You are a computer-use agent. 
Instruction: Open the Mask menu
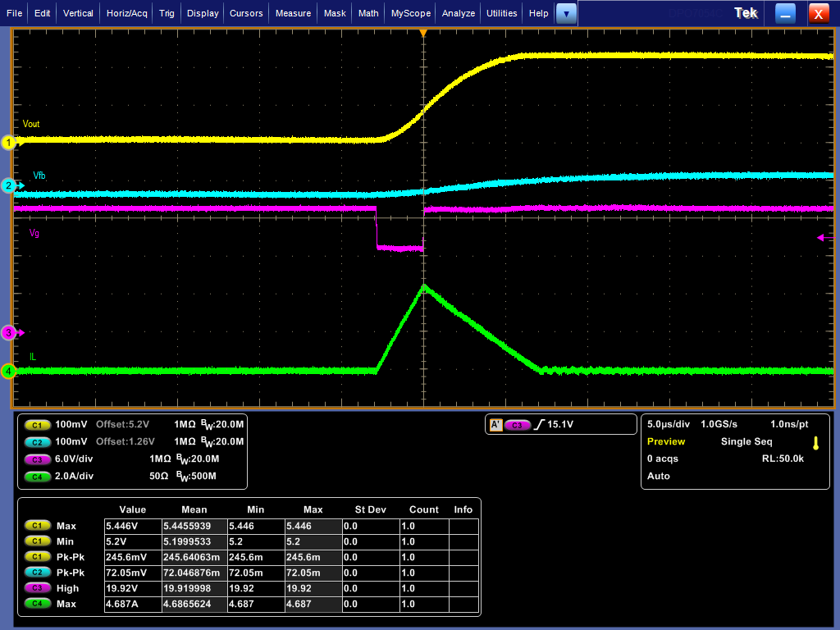tap(335, 13)
